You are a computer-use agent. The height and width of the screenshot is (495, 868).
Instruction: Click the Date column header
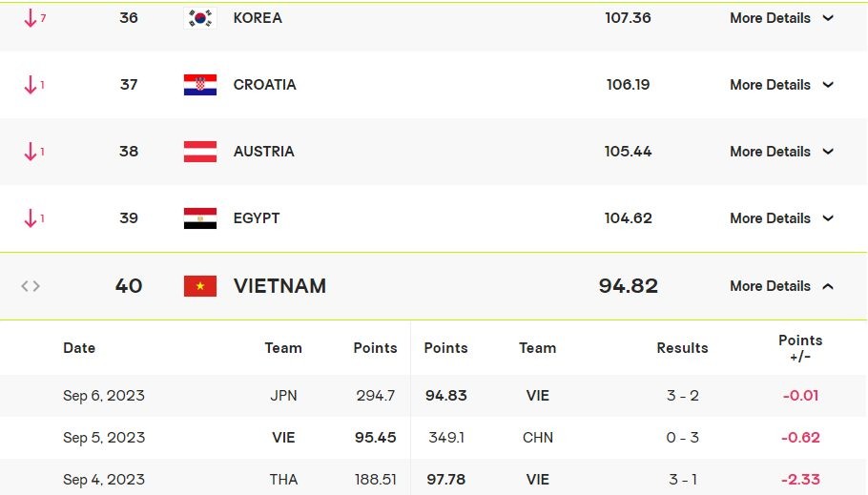point(79,348)
